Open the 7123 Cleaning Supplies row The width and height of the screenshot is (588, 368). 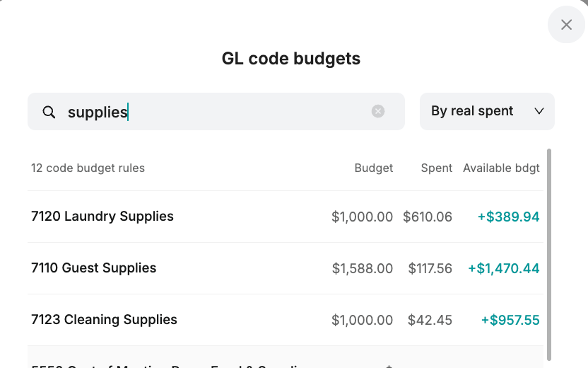coord(286,320)
